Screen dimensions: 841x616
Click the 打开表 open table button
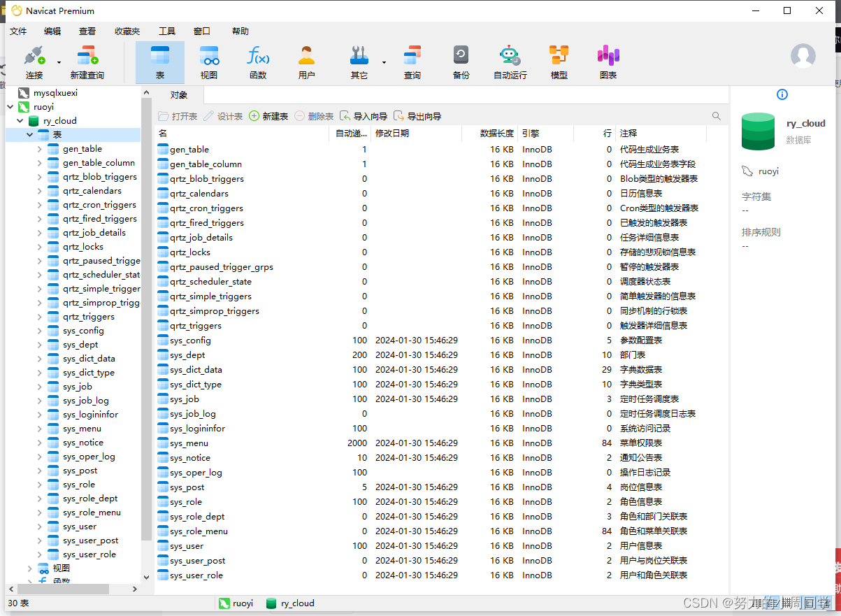pos(178,116)
